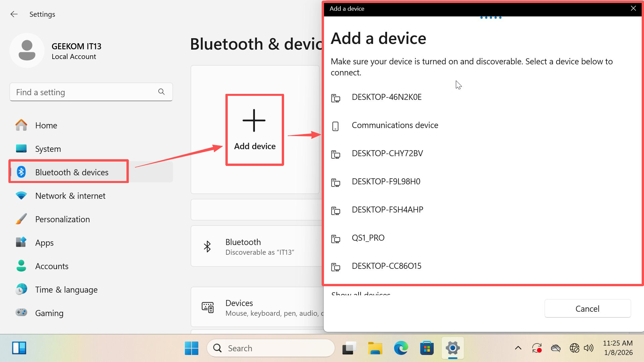Select the Bluetooth & devices sidebar icon
This screenshot has width=644, height=362.
click(21, 172)
